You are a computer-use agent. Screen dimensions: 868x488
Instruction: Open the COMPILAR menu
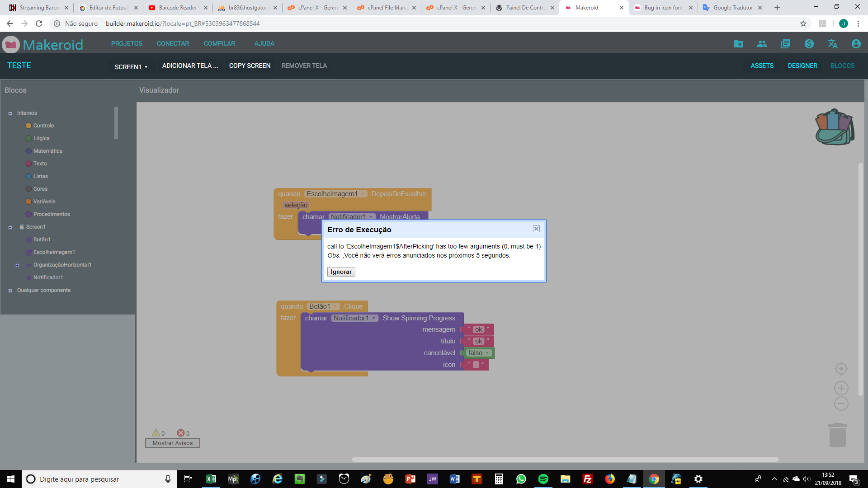(219, 44)
